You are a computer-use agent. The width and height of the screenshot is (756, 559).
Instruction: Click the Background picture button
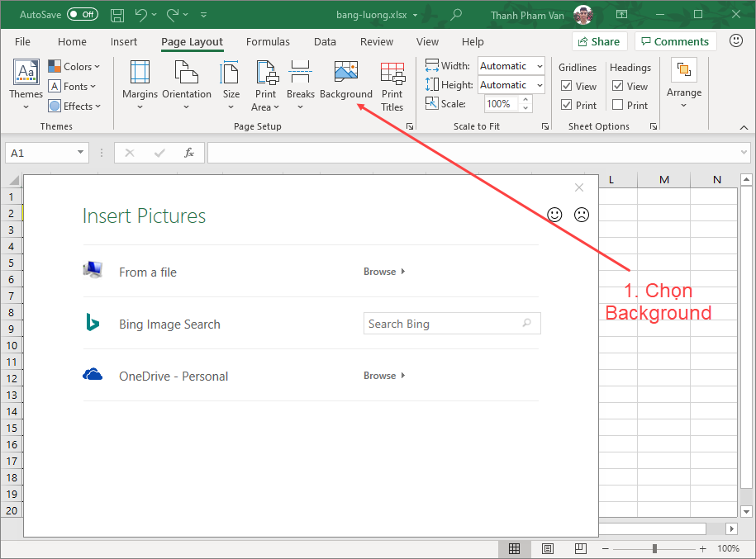click(346, 79)
